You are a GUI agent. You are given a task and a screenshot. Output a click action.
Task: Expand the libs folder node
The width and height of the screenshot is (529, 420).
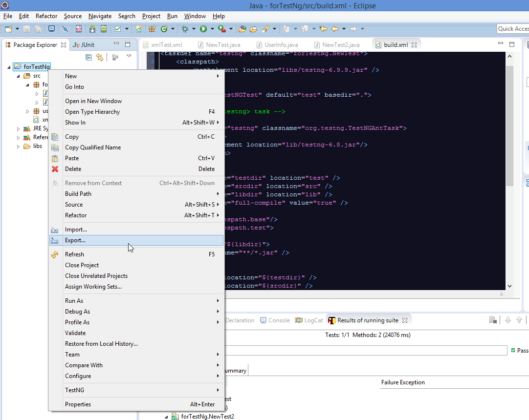18,147
